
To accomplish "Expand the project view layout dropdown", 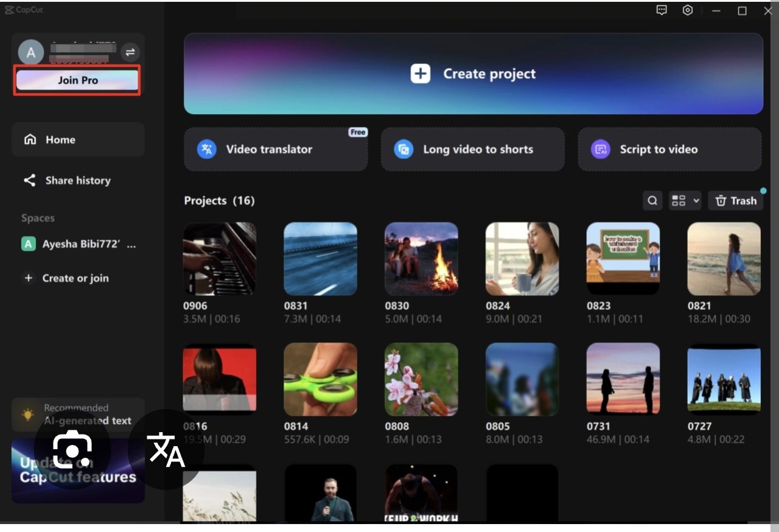I will 685,201.
